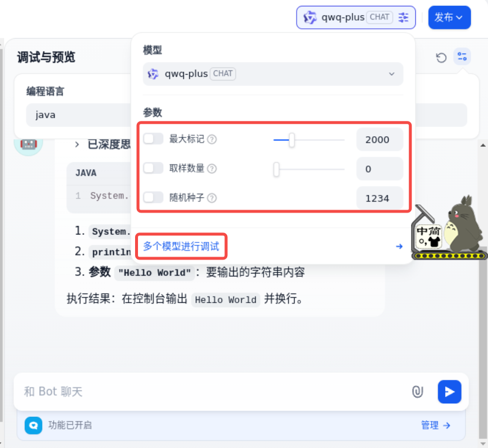
Task: Open the qwq-plus model dropdown in panel
Action: click(273, 74)
